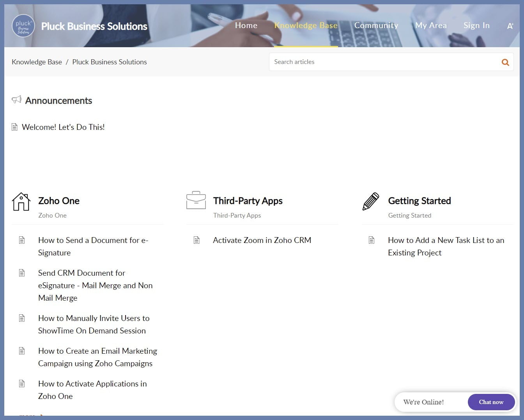
Task: Click the Announcements megaphone icon
Action: (x=16, y=100)
